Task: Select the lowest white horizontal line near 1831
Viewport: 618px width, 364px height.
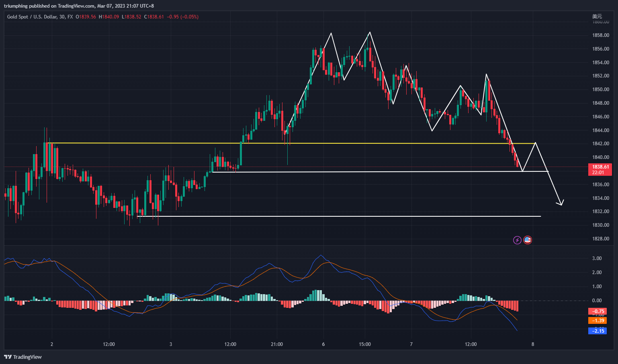Action: click(x=339, y=216)
